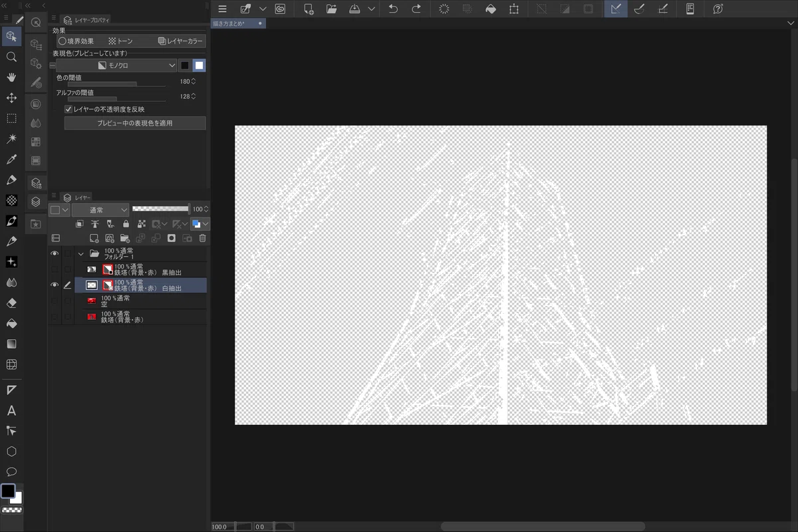Create new layer folder icon

pos(124,238)
